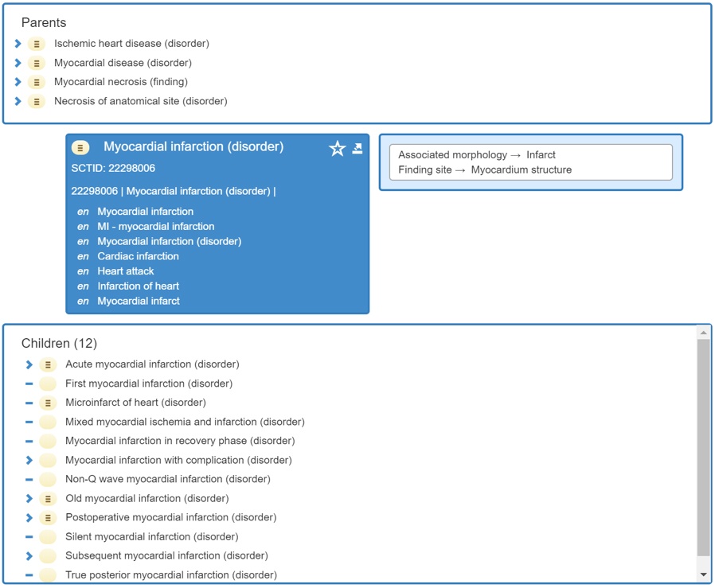Select Myocardial infarction with complication (disorder) child
The height and width of the screenshot is (588, 715).
point(178,460)
